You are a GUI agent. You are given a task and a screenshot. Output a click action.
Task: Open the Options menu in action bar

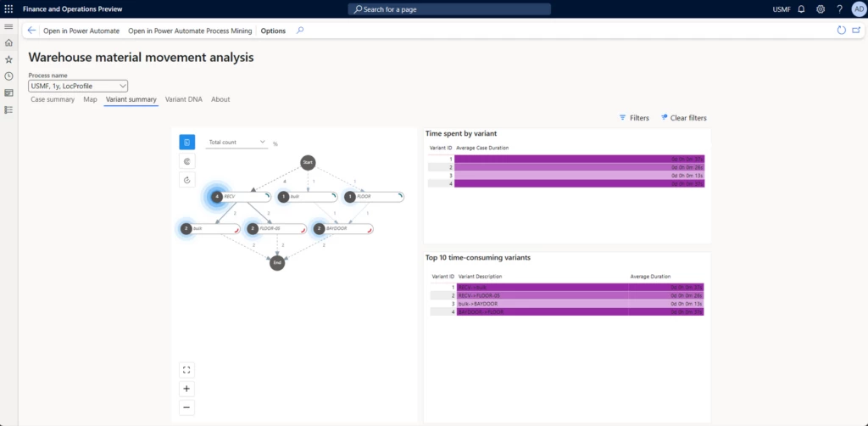273,31
